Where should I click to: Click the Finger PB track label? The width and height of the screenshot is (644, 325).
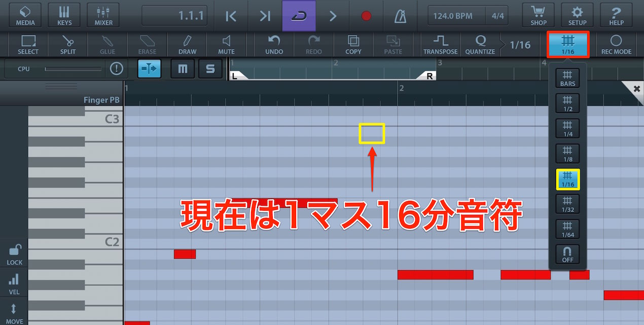[101, 100]
